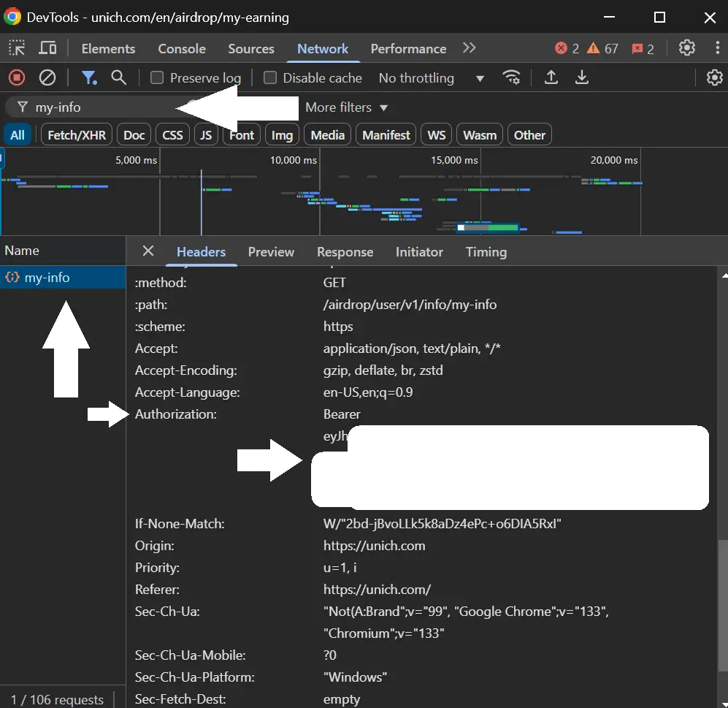728x708 pixels.
Task: Click the red errors count icon
Action: click(x=561, y=47)
